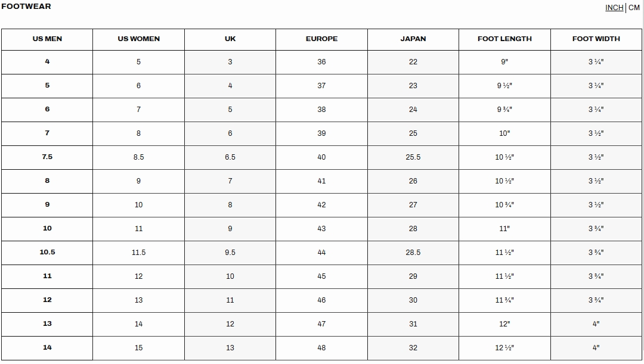Click Europe size 44 cell
Screen dimensions: 644x364
[x=321, y=253]
